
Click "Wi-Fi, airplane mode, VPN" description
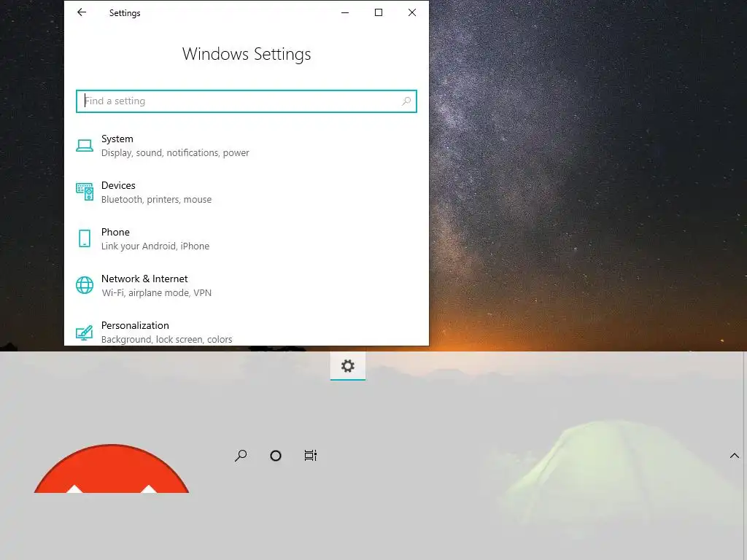[156, 293]
